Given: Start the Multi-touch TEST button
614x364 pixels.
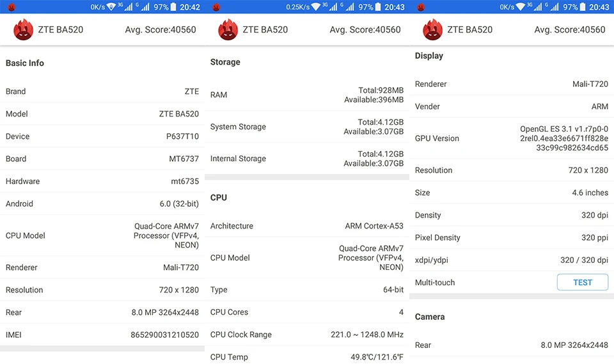Looking at the screenshot, I should pos(583,282).
